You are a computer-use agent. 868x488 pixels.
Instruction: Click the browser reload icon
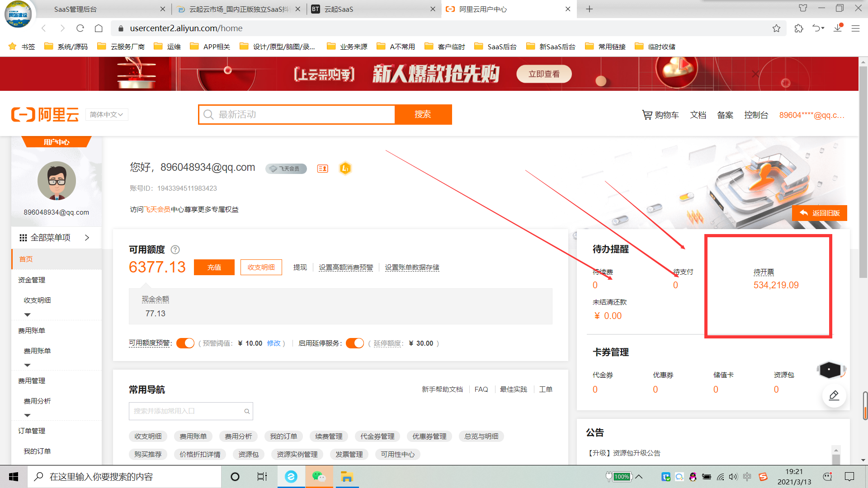click(80, 28)
